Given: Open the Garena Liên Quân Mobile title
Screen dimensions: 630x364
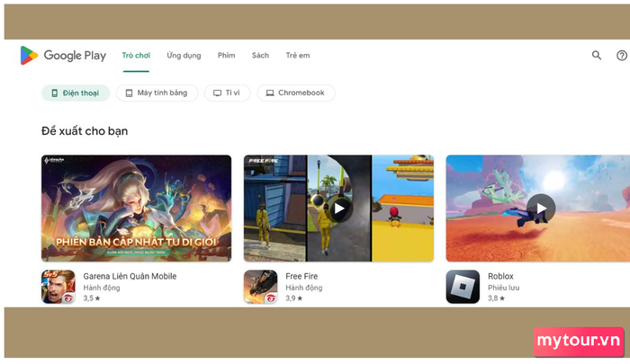Looking at the screenshot, I should pos(130,276).
